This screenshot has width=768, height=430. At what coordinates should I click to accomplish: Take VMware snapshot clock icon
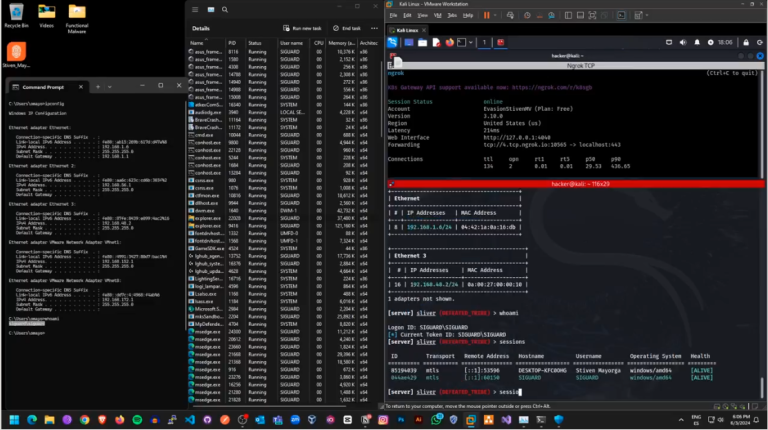[527, 16]
